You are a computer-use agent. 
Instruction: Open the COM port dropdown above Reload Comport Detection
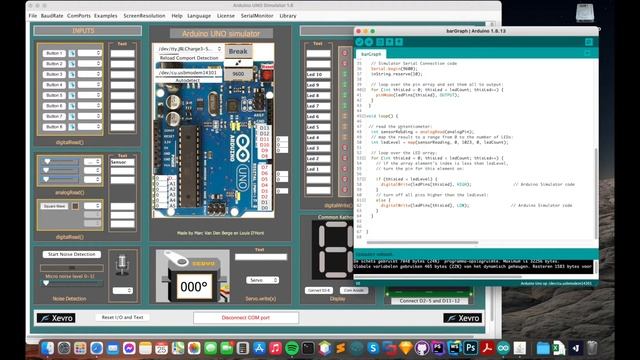pyautogui.click(x=189, y=49)
